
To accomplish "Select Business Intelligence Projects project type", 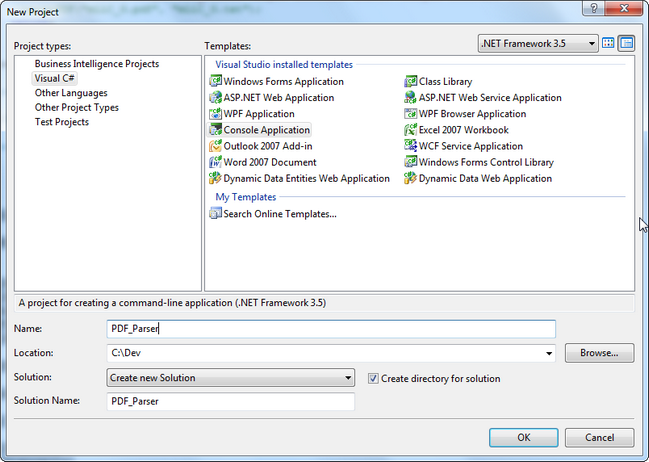I will coord(97,64).
